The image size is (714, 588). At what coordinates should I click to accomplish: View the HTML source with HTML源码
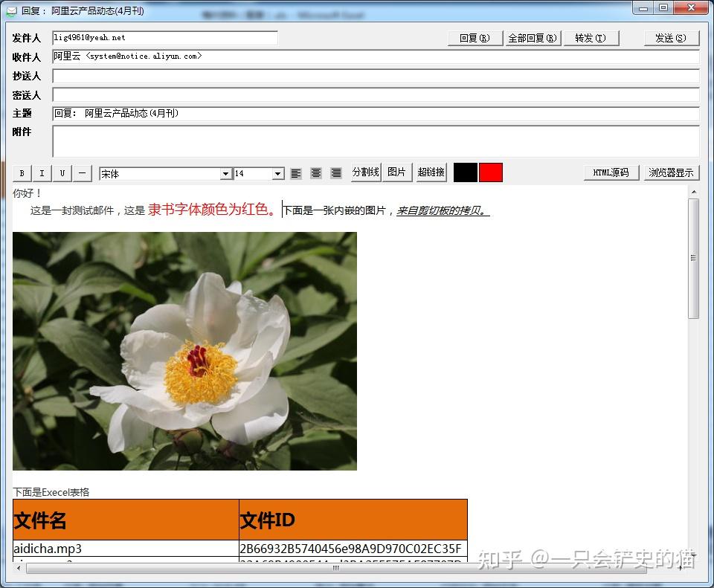point(611,172)
